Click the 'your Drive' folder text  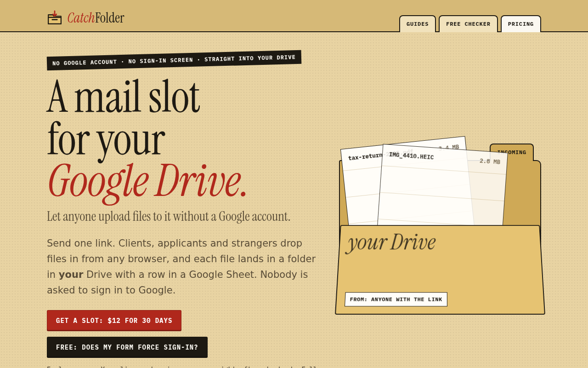click(x=391, y=242)
